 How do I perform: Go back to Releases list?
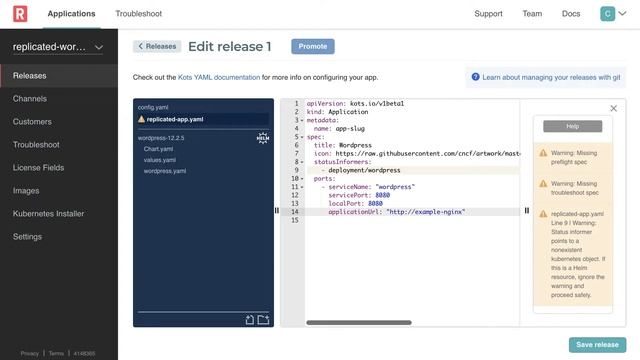tap(157, 46)
